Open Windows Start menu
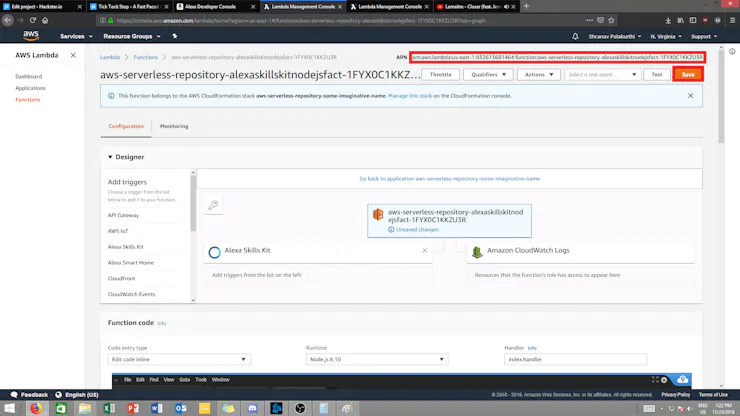 [9, 408]
